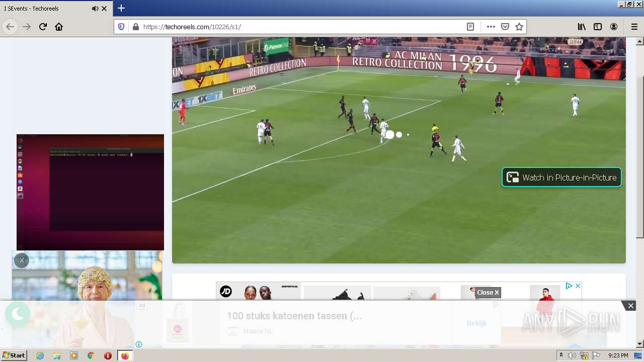
Task: Click the vertical page scrollbar thumb
Action: 640,157
